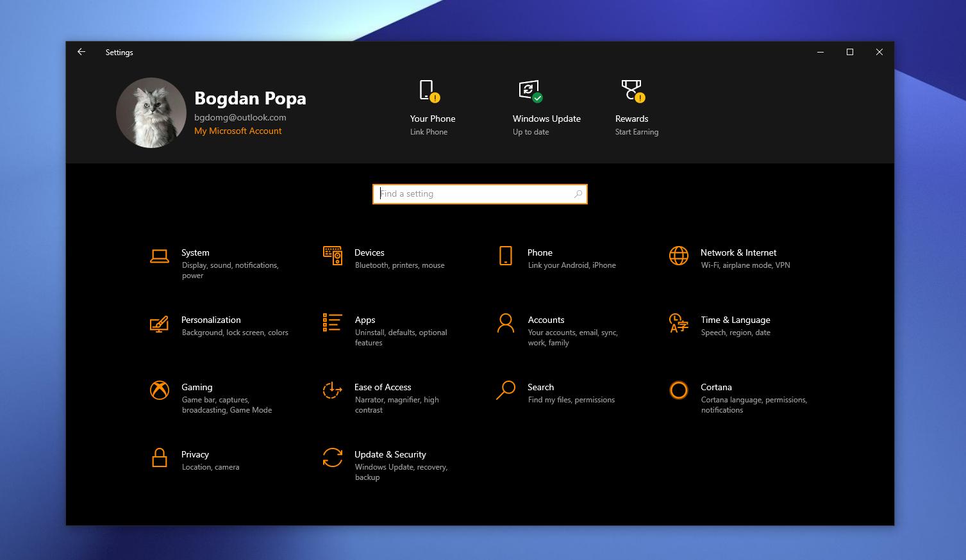Go back using the back arrow
This screenshot has height=560, width=966.
tap(81, 52)
